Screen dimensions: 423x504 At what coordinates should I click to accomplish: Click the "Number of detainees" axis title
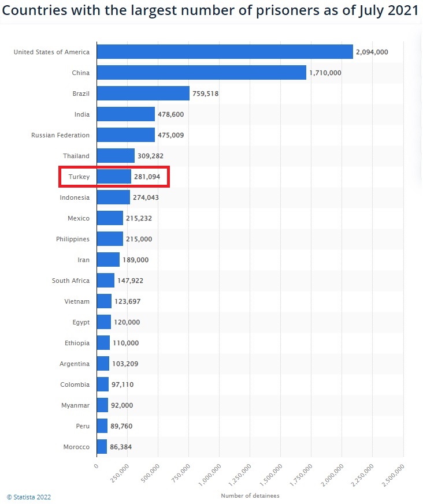tap(250, 496)
